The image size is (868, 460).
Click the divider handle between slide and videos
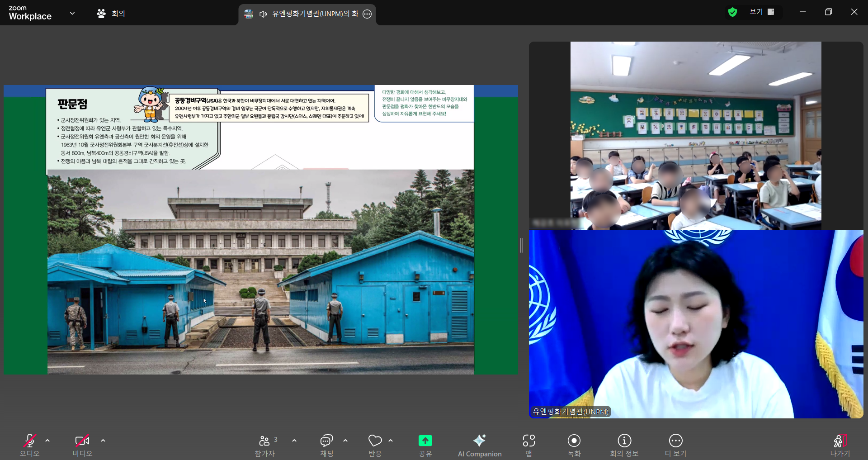pyautogui.click(x=521, y=245)
